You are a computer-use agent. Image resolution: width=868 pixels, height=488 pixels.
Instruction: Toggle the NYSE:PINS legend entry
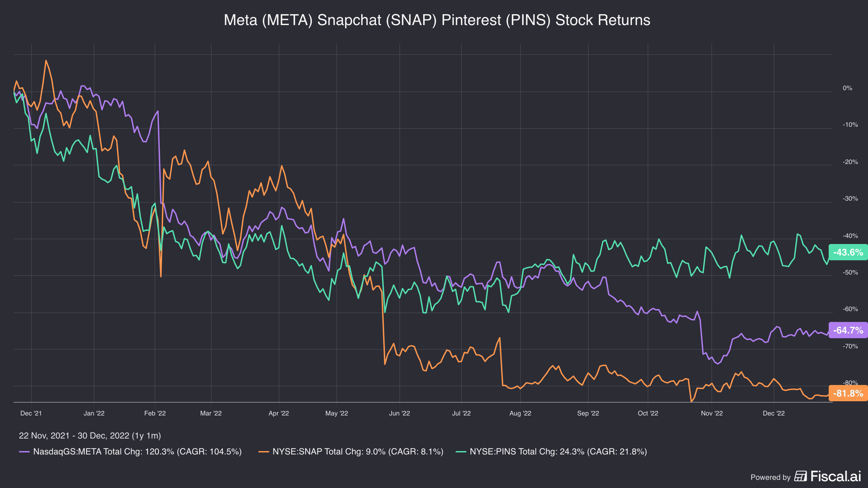click(x=551, y=452)
